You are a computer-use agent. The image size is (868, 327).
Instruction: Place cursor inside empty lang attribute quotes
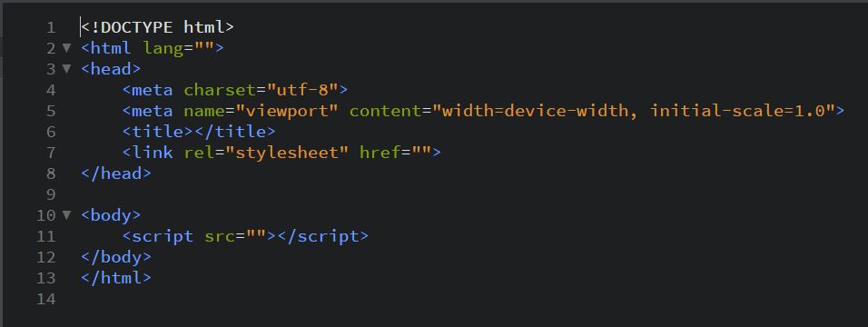[203, 48]
